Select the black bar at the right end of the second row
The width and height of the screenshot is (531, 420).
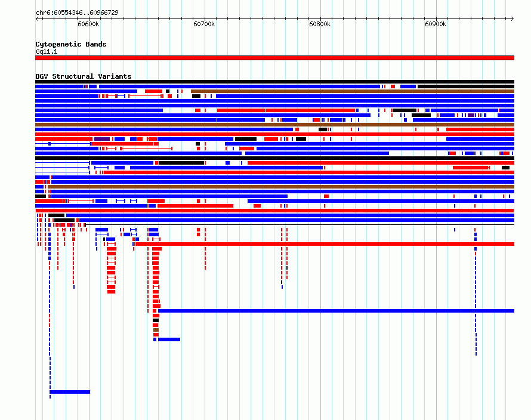466,87
